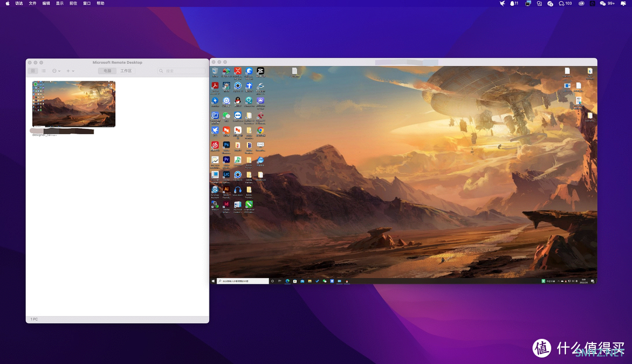Click the 搜索 search field in Remote Desktop

click(181, 71)
